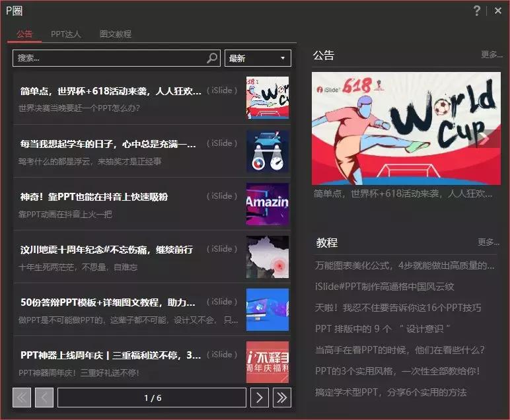Close the P圈 panel
This screenshot has width=510, height=420.
pyautogui.click(x=498, y=11)
